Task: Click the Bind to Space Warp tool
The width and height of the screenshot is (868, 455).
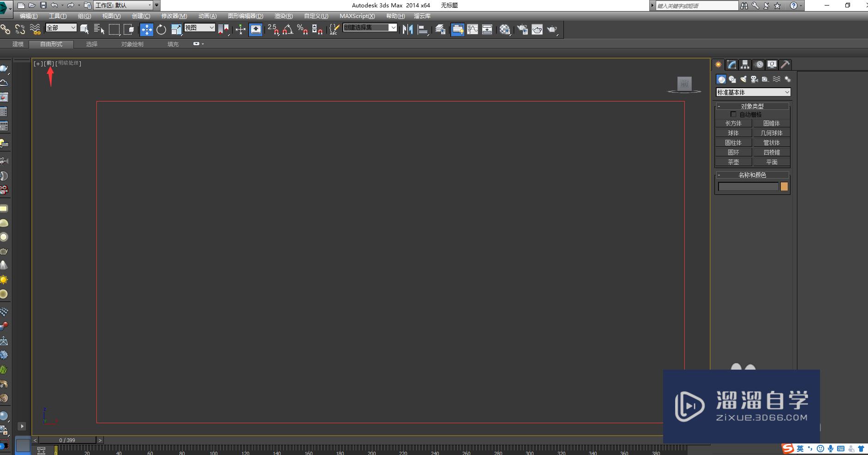Action: (x=35, y=30)
